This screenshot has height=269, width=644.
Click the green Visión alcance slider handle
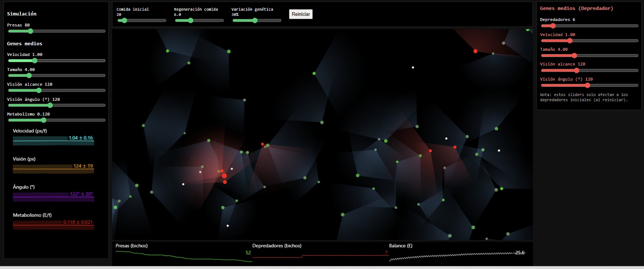coord(39,91)
